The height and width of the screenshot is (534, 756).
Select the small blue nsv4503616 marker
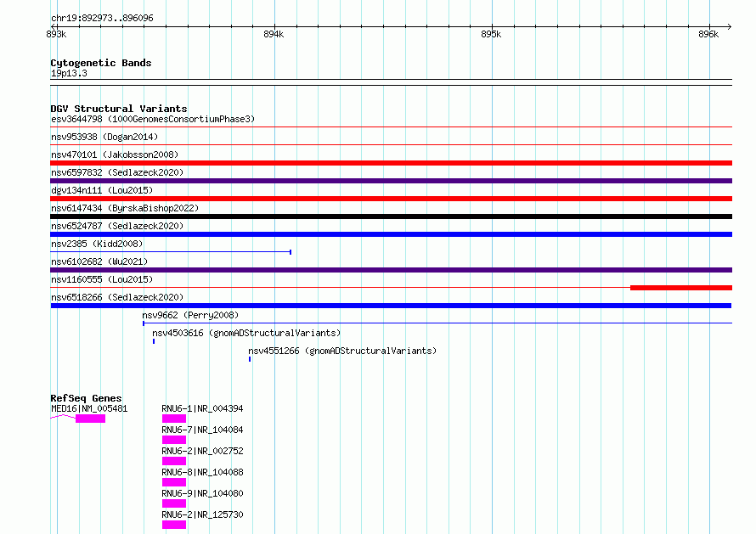coord(154,341)
